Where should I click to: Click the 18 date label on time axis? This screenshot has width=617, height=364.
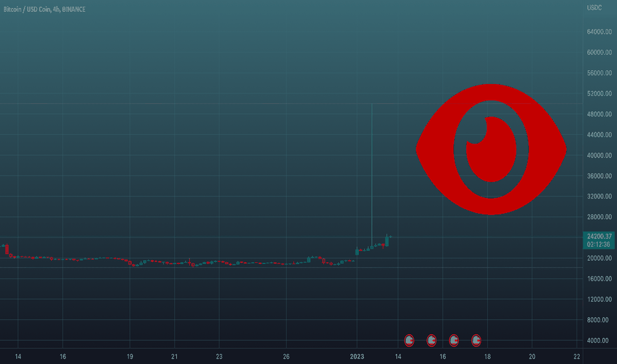tap(487, 357)
